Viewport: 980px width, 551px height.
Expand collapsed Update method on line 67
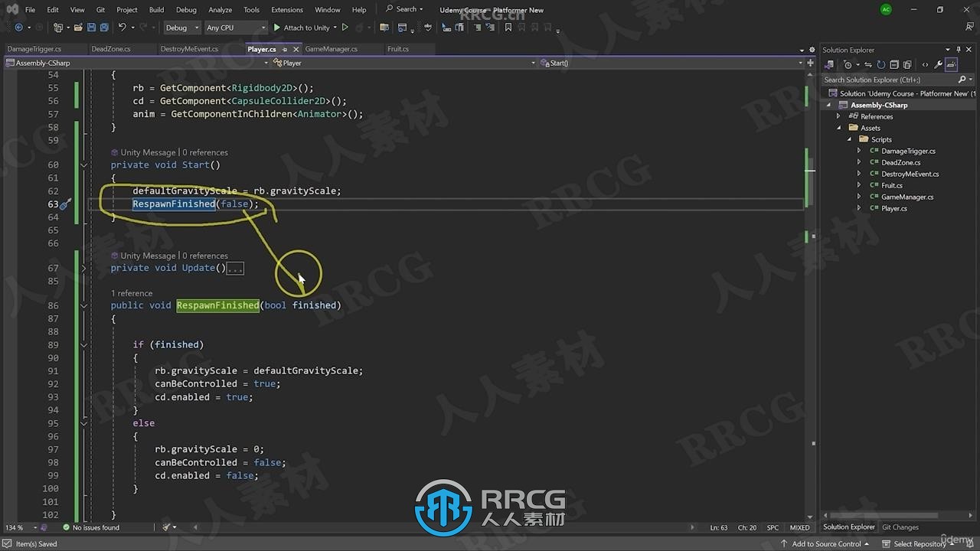(83, 268)
